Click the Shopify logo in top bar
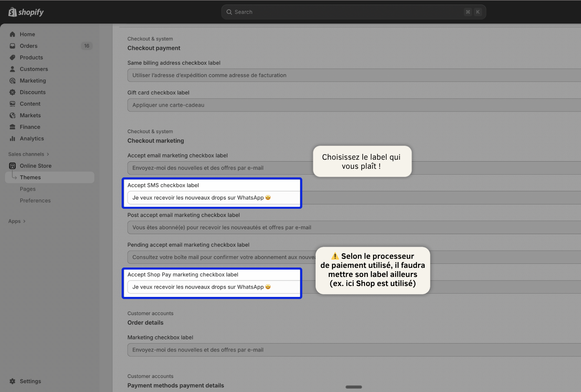The width and height of the screenshot is (581, 392). tap(26, 12)
